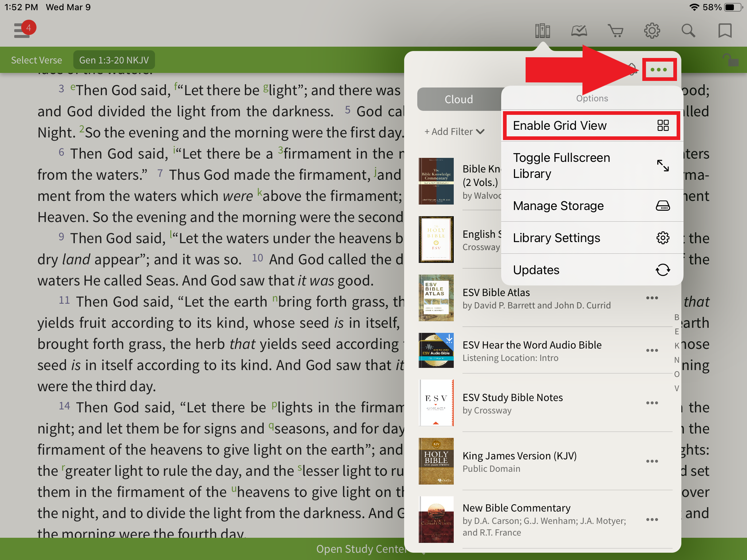This screenshot has width=747, height=560.
Task: Jump to letter V in alphabet index
Action: pos(677,388)
